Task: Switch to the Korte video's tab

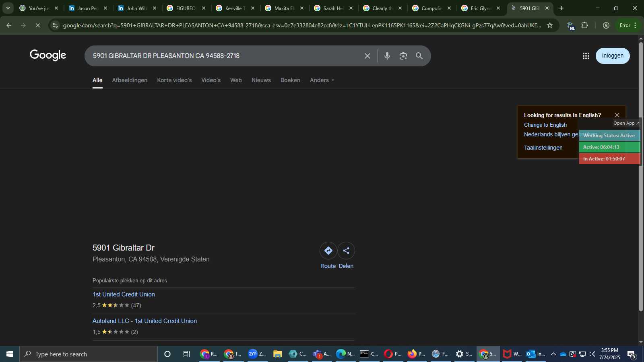Action: coord(174,80)
